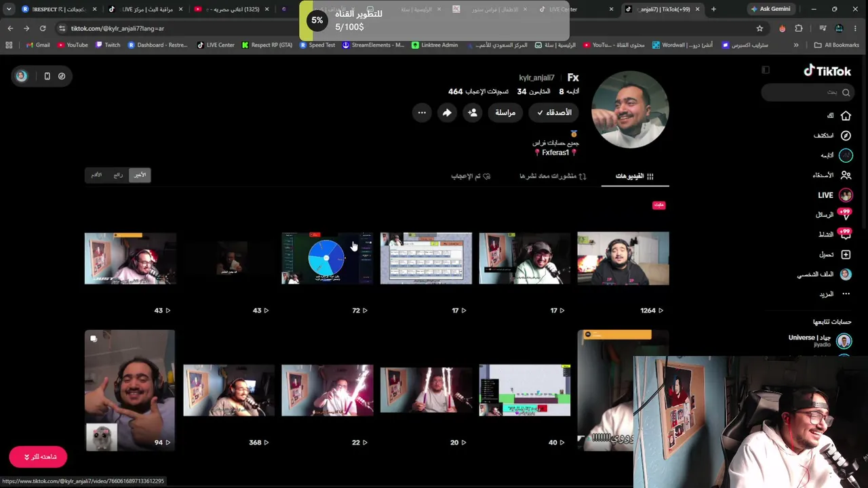
Task: Expand the bookmarks bar overflow chevron
Action: pos(796,45)
